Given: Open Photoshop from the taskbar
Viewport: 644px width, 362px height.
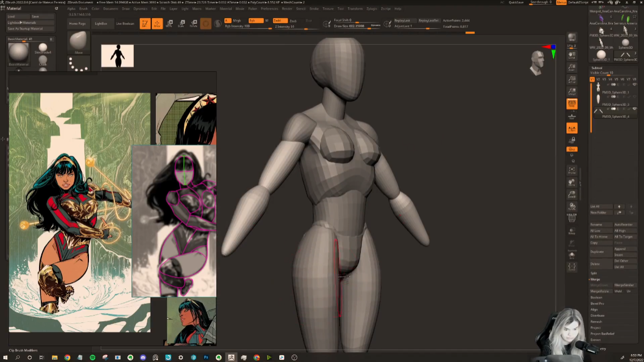Looking at the screenshot, I should [206, 357].
